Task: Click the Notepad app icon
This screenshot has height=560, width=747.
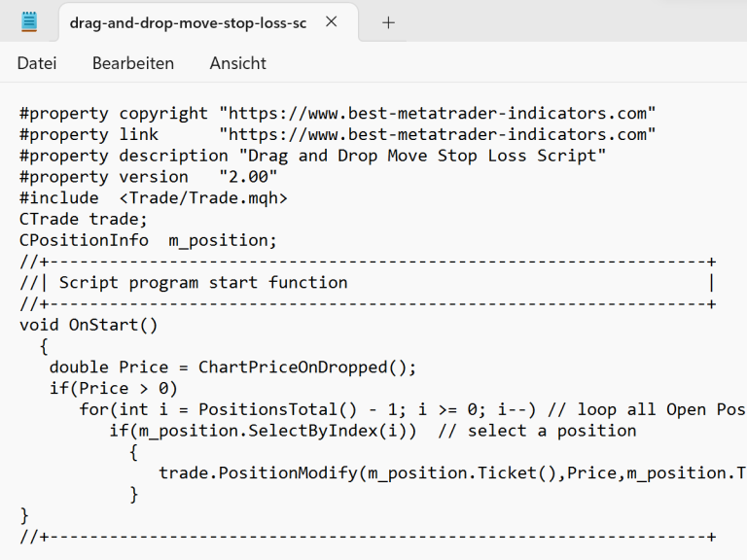Action: 29,21
